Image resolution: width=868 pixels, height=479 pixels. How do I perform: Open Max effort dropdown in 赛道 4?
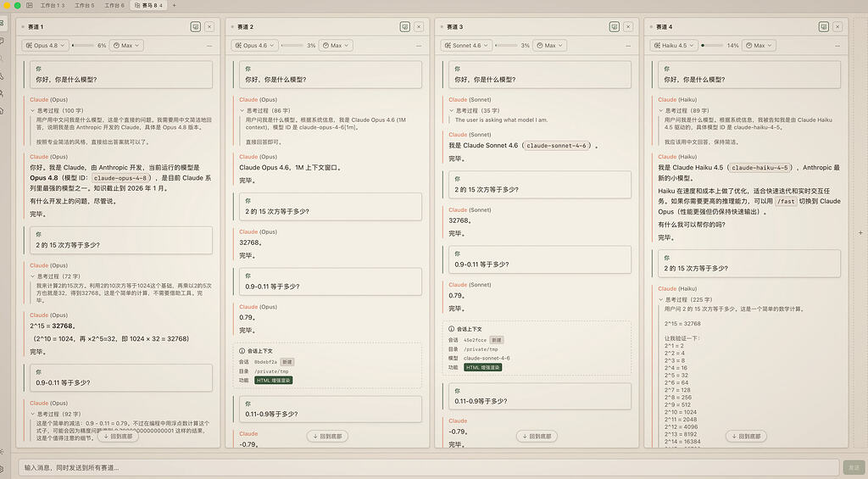(759, 46)
